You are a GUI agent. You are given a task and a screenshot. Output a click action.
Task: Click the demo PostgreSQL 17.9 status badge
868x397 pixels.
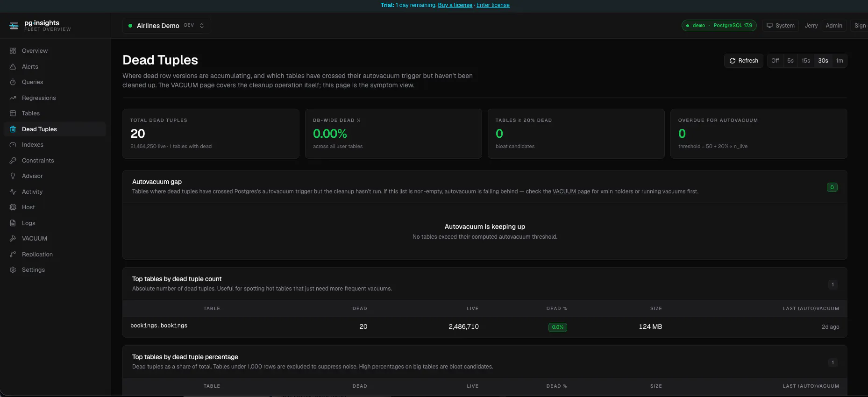point(719,26)
